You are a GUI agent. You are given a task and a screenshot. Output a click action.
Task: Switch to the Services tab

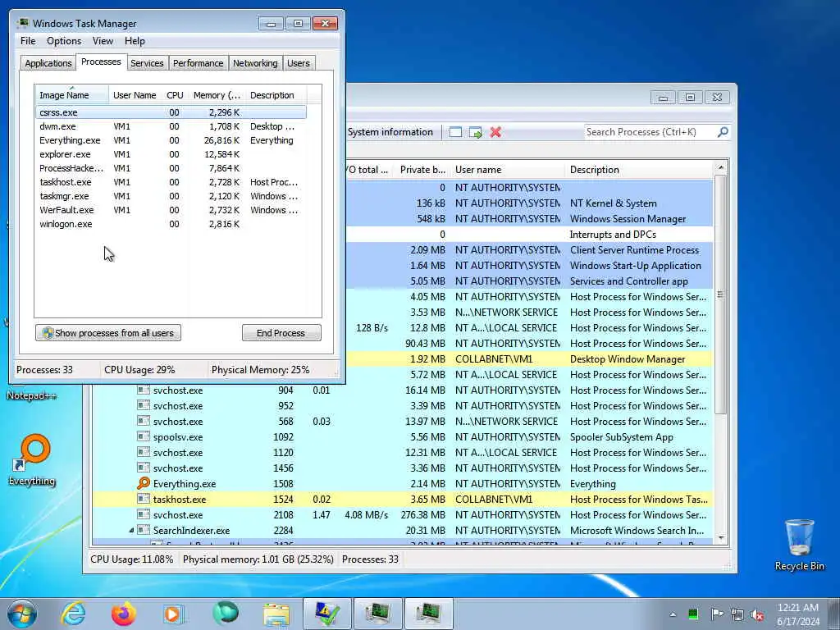pos(147,63)
